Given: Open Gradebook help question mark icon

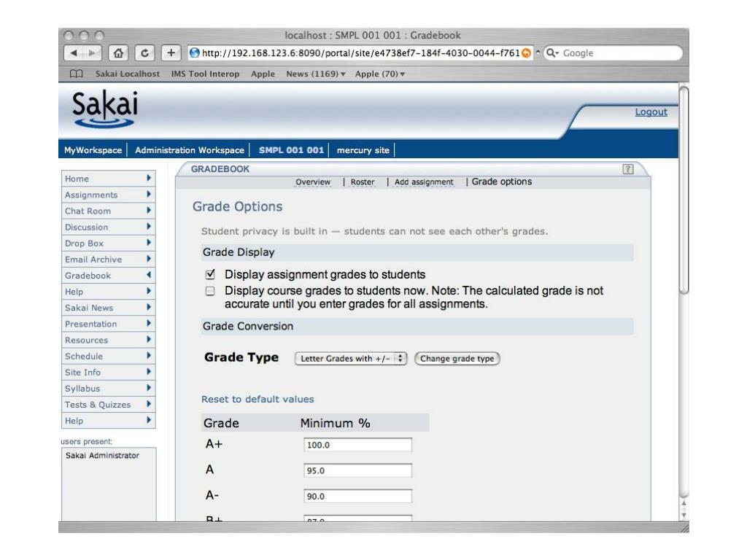Looking at the screenshot, I should (x=628, y=169).
